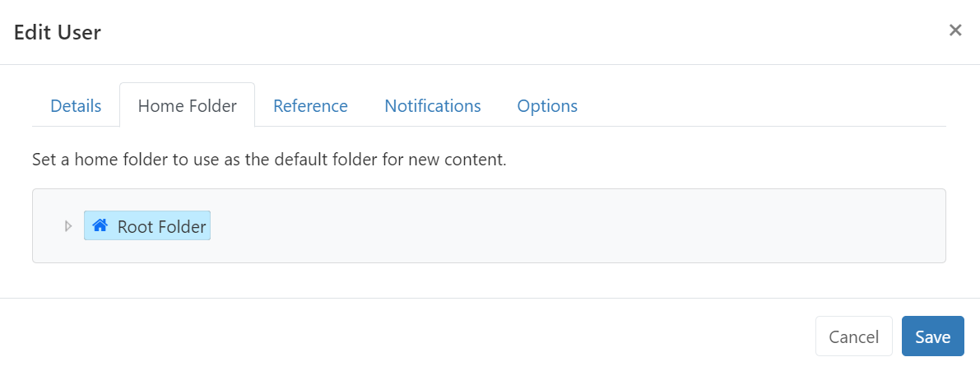Save the user changes
Screen dimensions: 980x371
932,336
